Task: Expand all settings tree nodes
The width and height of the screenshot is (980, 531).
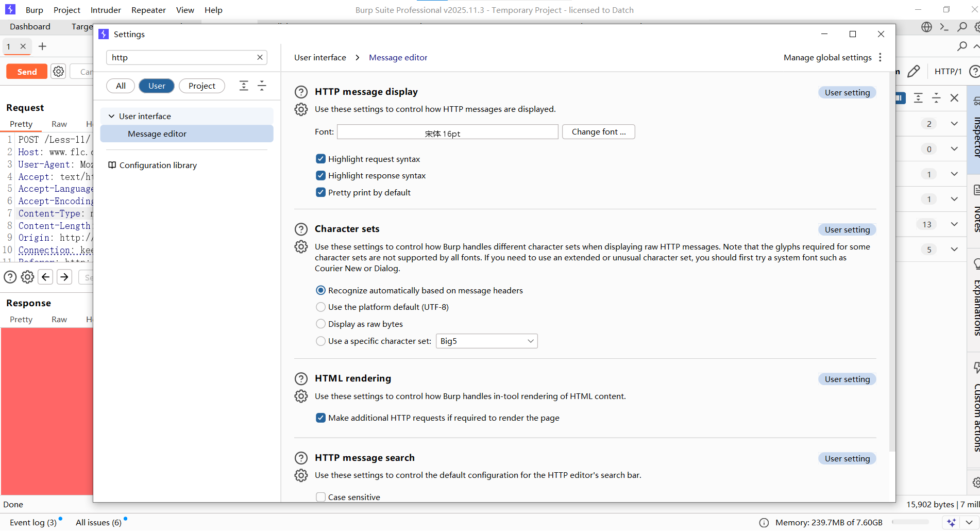Action: coord(244,86)
